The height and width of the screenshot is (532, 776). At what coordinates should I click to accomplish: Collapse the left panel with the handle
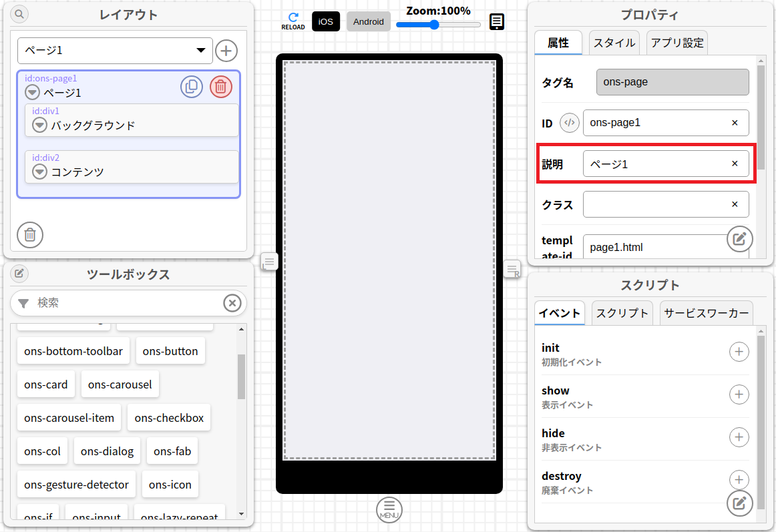click(268, 262)
